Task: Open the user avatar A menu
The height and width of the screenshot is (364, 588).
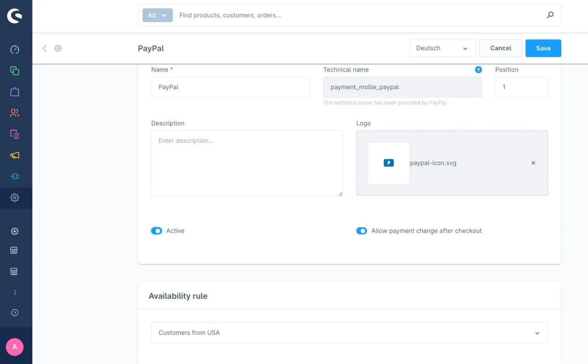Action: (x=15, y=347)
